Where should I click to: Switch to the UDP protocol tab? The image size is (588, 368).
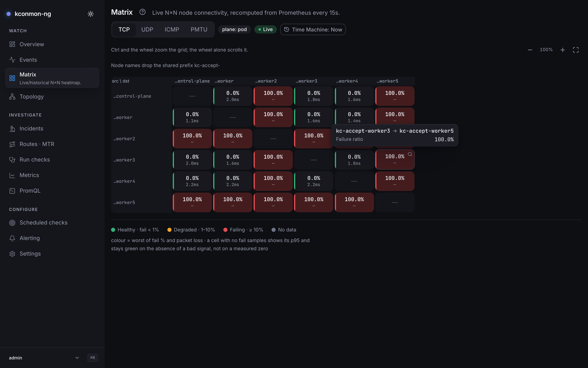point(147,29)
